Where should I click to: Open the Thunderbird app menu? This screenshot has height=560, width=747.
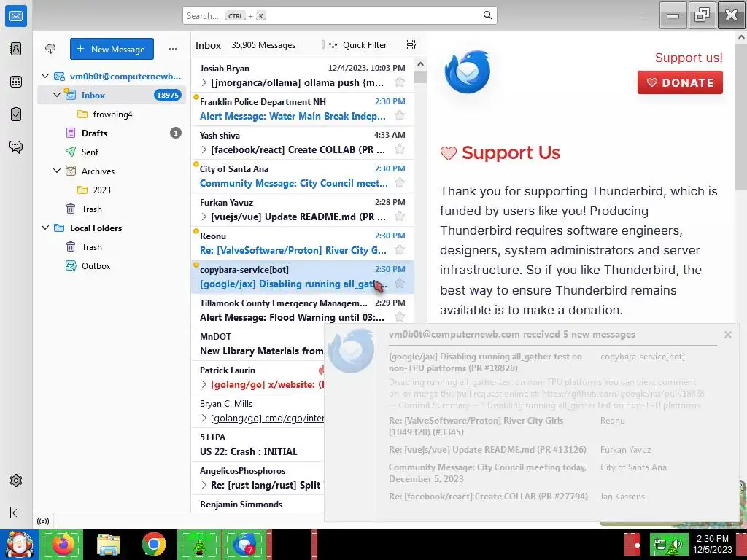click(x=643, y=15)
